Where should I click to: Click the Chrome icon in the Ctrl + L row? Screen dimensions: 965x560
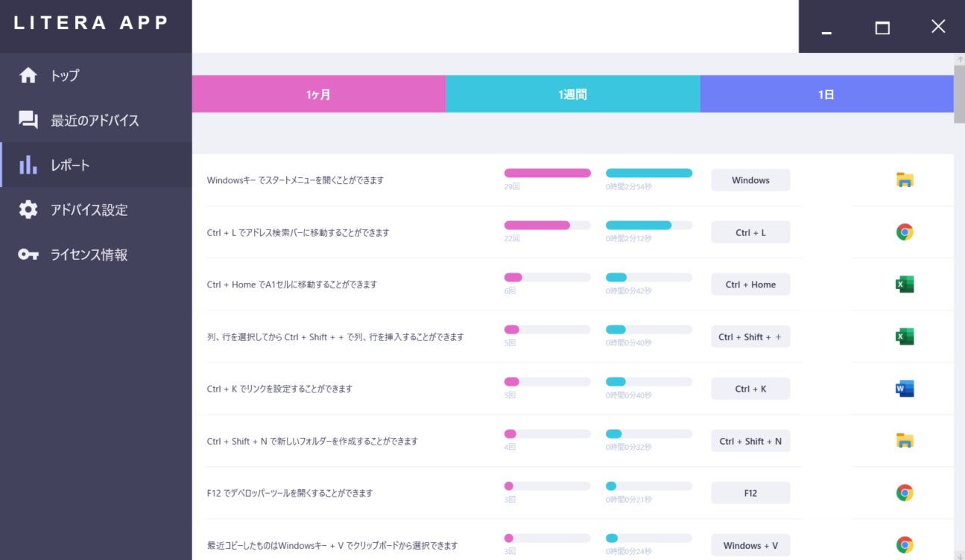[x=904, y=232]
